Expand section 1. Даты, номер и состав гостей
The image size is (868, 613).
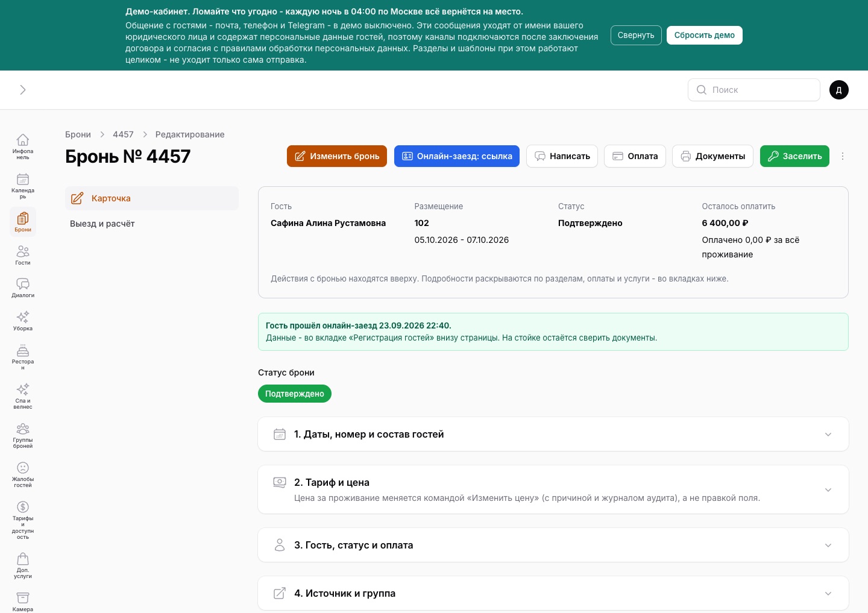(x=553, y=434)
